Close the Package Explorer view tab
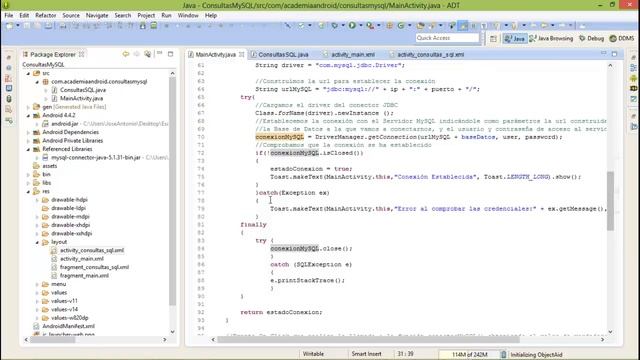The width and height of the screenshot is (640, 360). click(82, 54)
